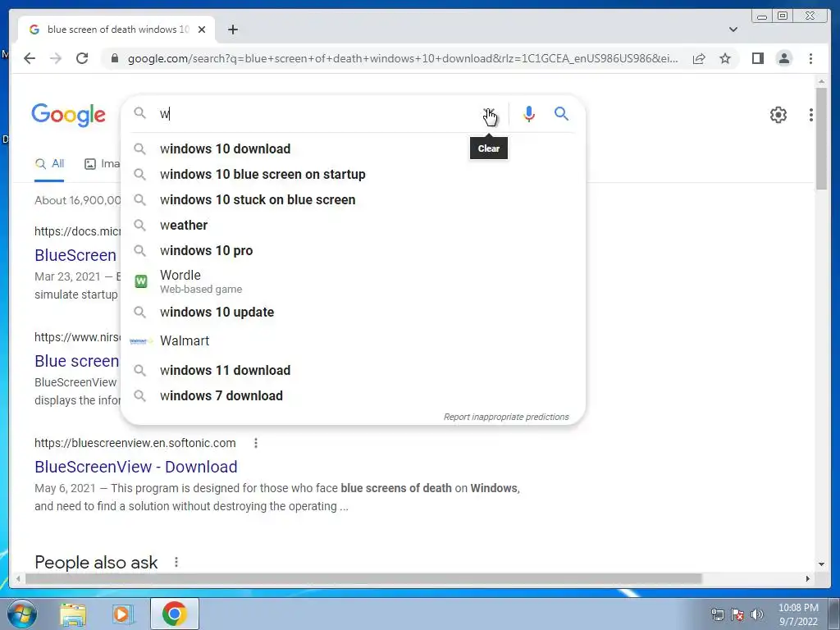Click the scroll right arrow

point(808,578)
